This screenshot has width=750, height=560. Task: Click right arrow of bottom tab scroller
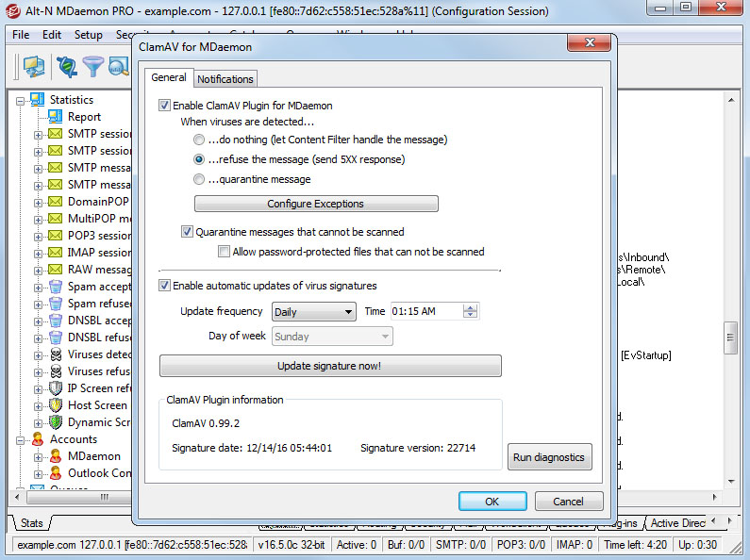tap(729, 520)
